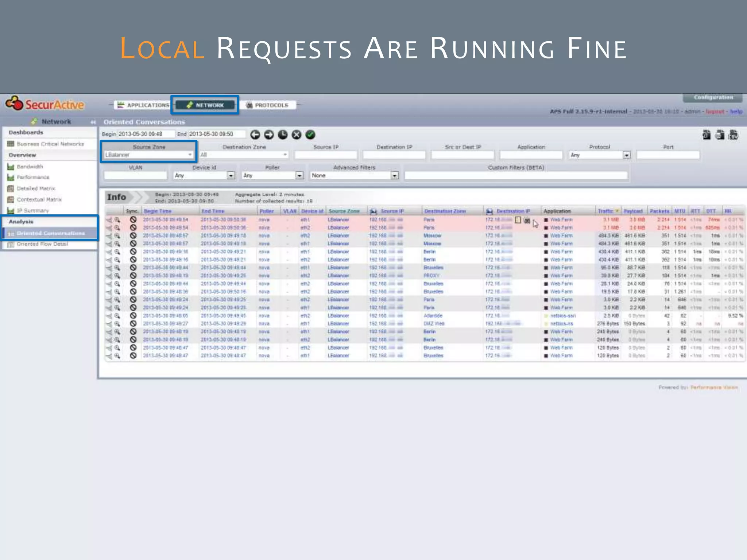Click the yellow netbios-ns color square
The height and width of the screenshot is (560, 747).
coord(546,324)
